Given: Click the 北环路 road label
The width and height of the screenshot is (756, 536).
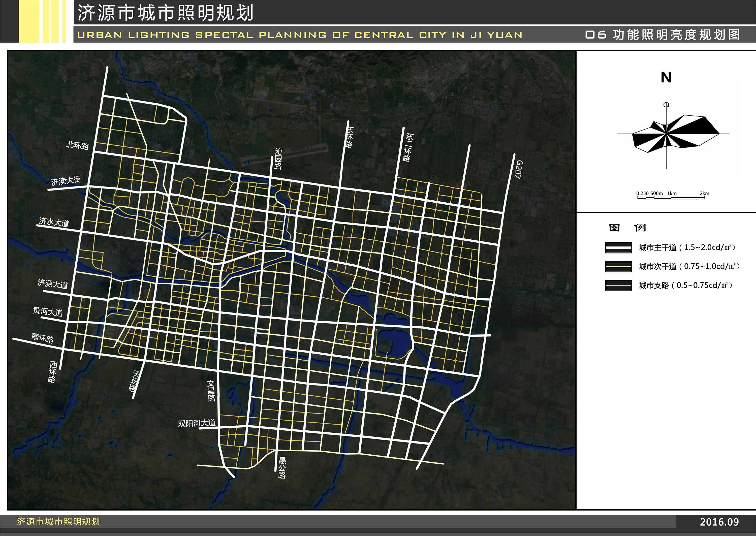Looking at the screenshot, I should coord(78,146).
